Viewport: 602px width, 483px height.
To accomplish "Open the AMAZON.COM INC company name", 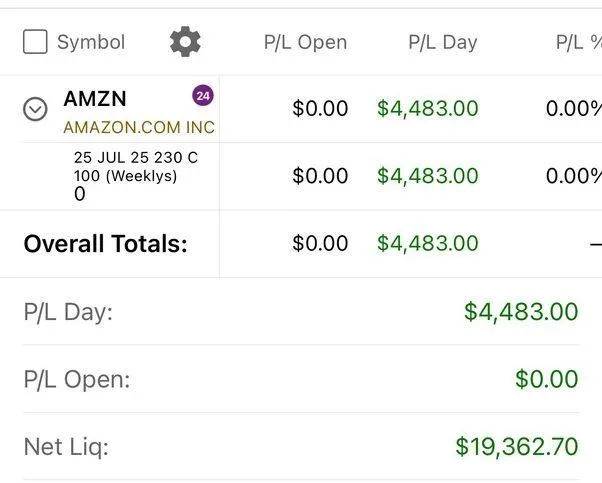I will pyautogui.click(x=138, y=128).
